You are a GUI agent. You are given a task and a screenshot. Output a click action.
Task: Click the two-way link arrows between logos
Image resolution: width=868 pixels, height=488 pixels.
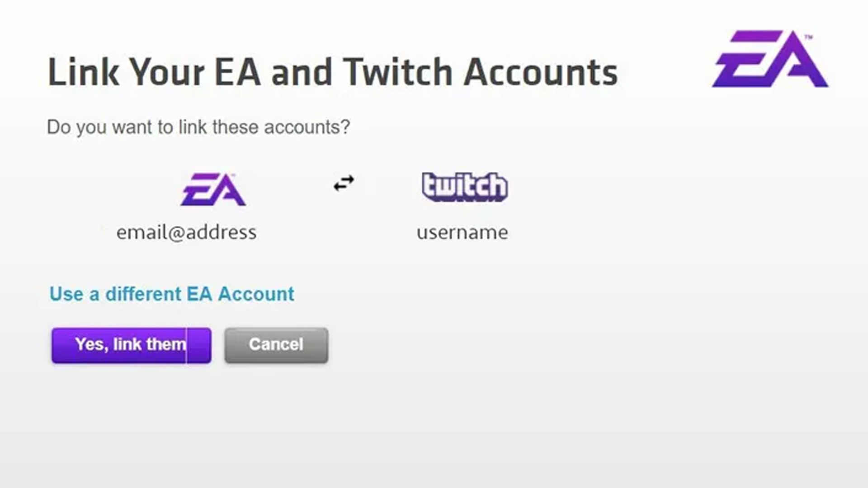pos(343,183)
